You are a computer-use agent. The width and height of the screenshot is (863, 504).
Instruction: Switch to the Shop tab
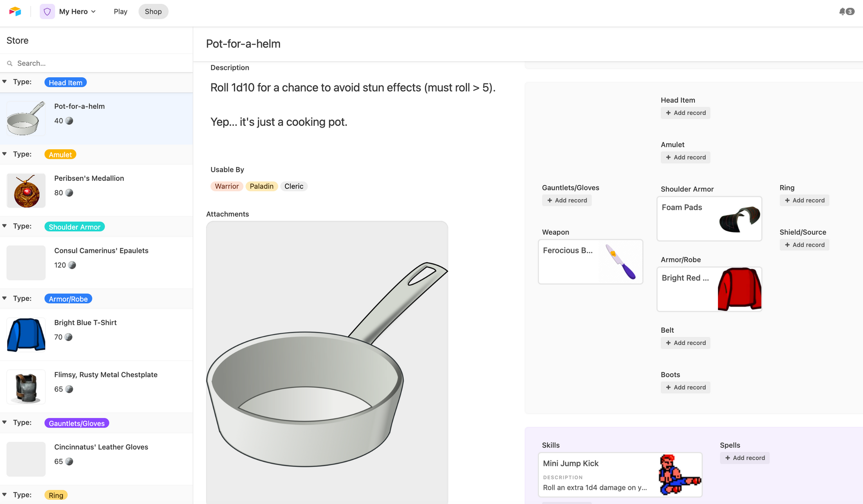point(153,12)
